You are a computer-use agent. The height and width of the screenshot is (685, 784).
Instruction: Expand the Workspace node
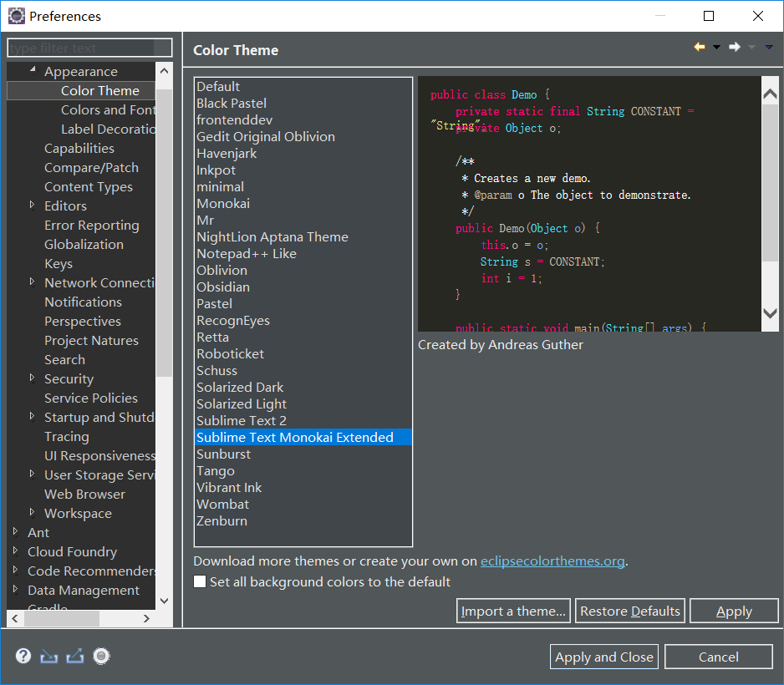pos(32,512)
